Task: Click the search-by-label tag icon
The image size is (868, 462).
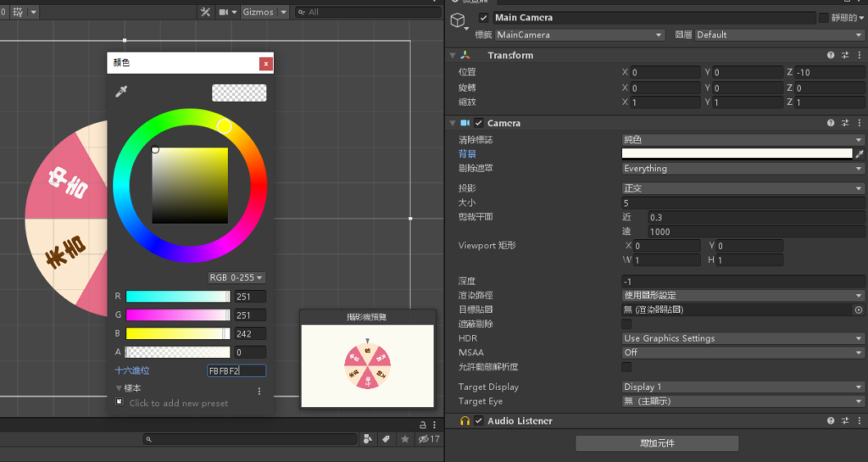Action: coord(386,439)
